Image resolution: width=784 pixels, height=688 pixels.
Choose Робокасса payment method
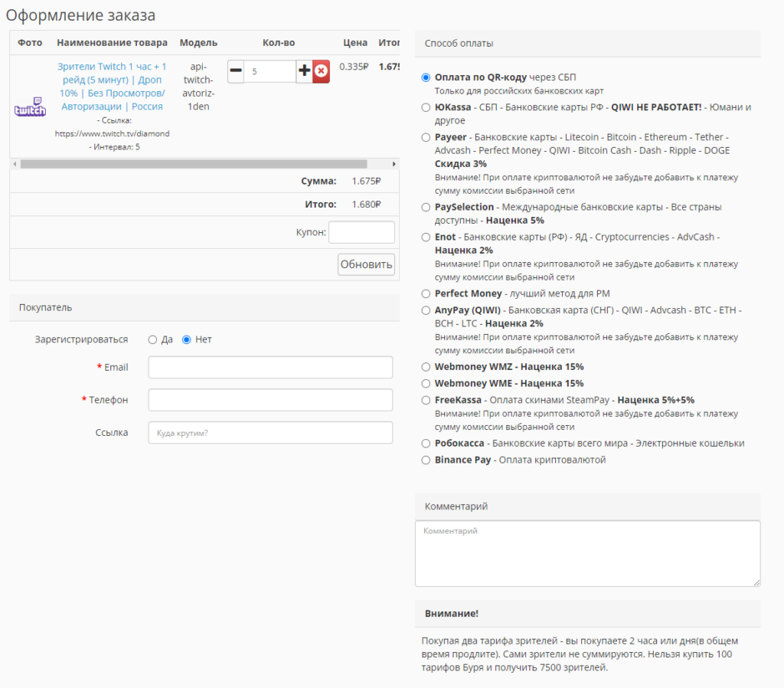[x=426, y=444]
